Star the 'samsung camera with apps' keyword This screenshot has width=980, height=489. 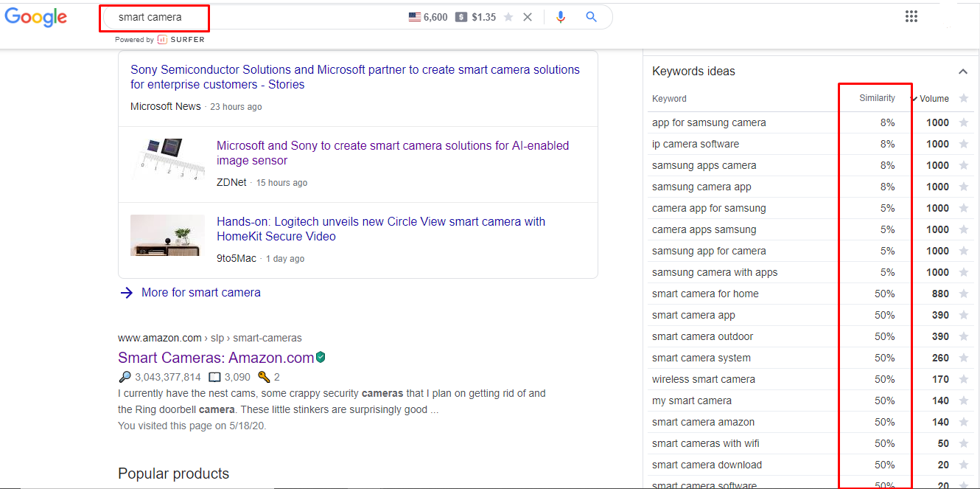964,272
